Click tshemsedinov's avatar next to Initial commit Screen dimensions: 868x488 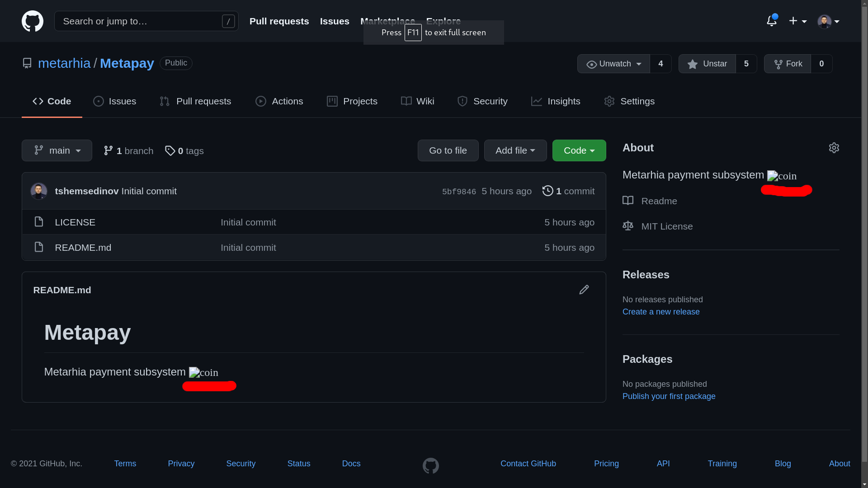(x=39, y=191)
